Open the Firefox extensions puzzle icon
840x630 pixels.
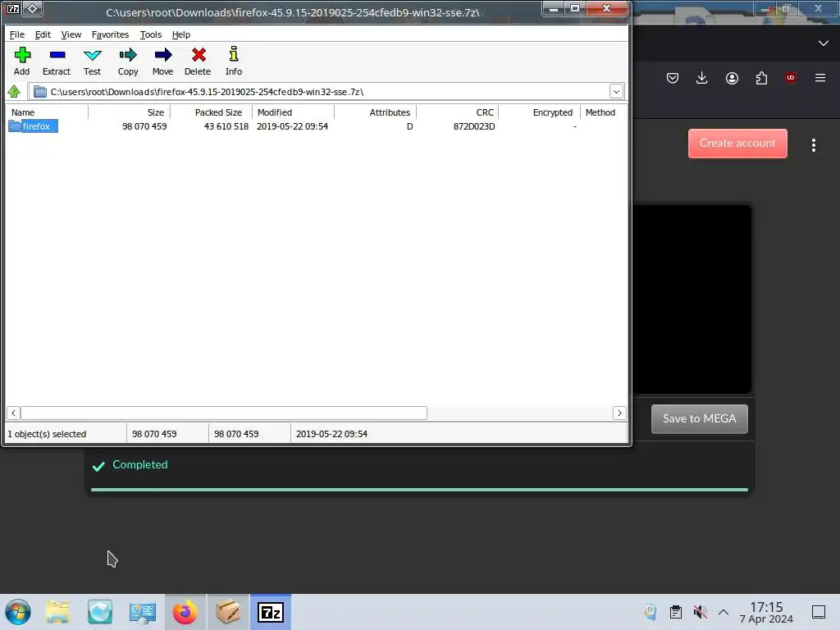click(x=761, y=78)
